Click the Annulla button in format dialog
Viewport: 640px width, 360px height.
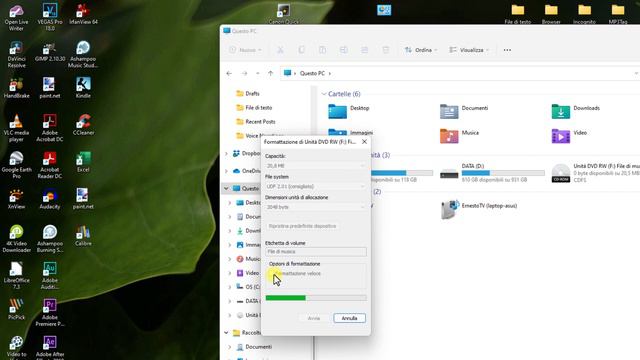click(349, 318)
